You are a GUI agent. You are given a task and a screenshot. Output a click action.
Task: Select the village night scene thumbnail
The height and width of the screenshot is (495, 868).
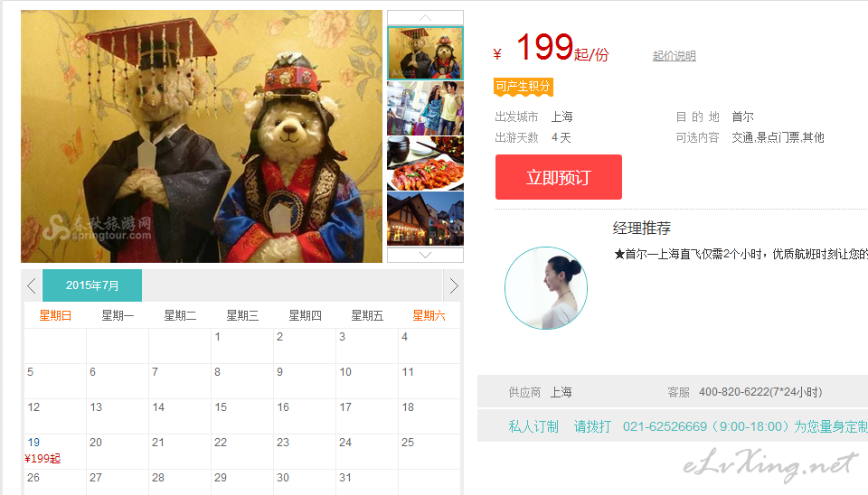point(425,219)
